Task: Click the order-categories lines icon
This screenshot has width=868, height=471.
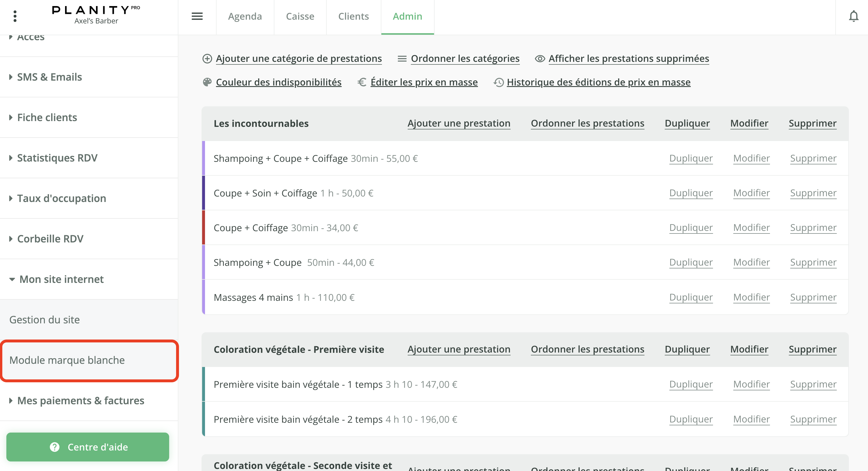Action: click(402, 59)
